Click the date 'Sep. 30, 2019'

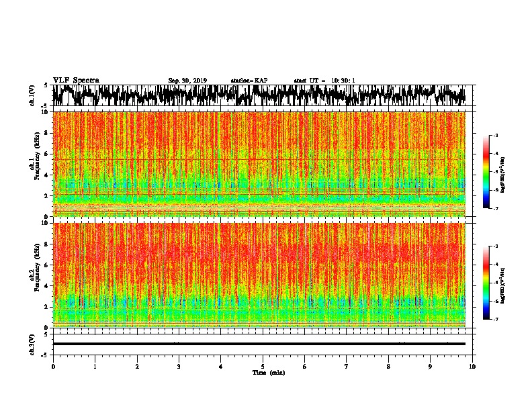click(187, 81)
